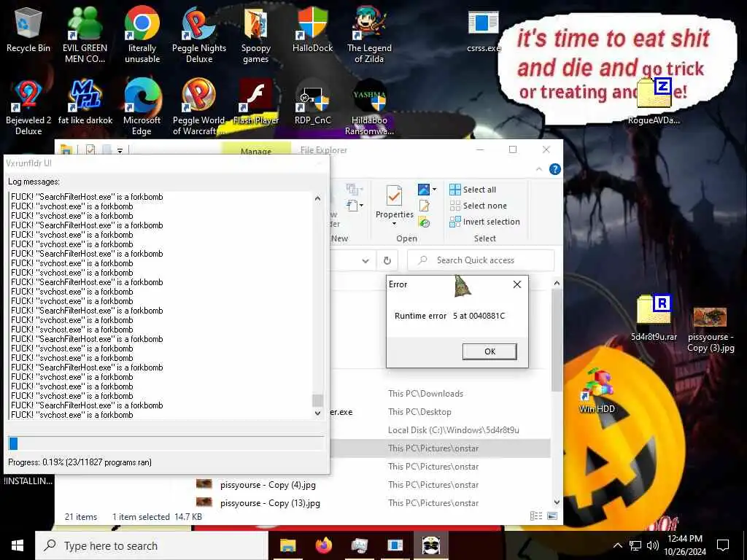Open Peggle World of Warcraft shortcut
The height and width of the screenshot is (560, 747).
(x=199, y=107)
